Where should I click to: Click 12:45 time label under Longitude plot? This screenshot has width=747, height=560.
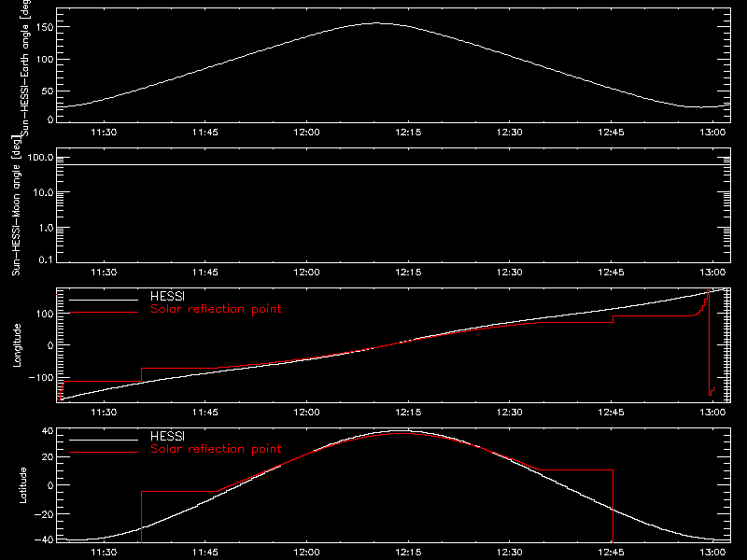coord(612,413)
